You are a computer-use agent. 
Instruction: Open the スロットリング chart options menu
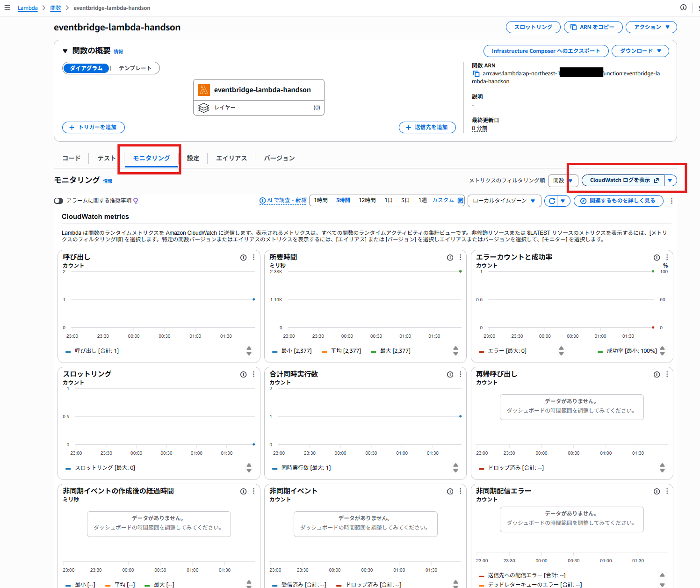(254, 375)
